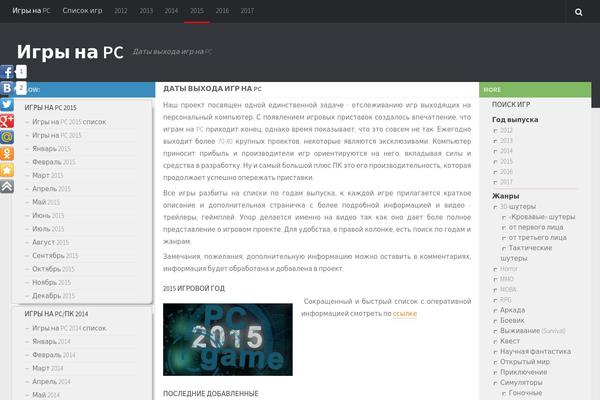The image size is (600, 400).
Task: Click the star favorites icon
Action: [x=7, y=170]
